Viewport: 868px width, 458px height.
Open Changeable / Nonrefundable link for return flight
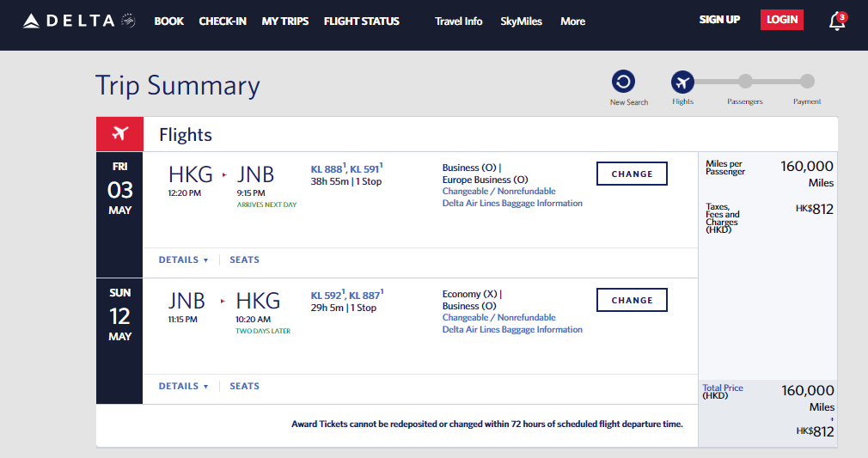pos(498,317)
